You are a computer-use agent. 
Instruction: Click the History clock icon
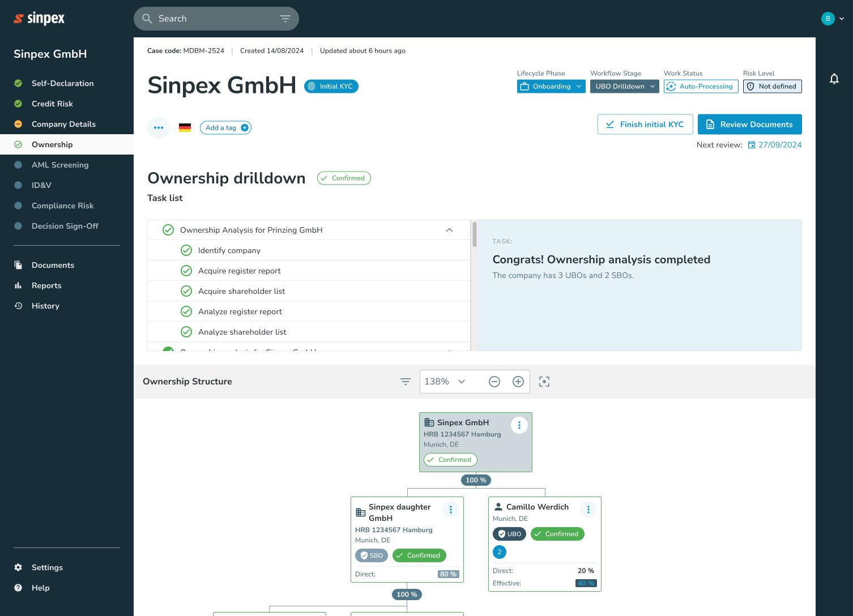tap(18, 306)
